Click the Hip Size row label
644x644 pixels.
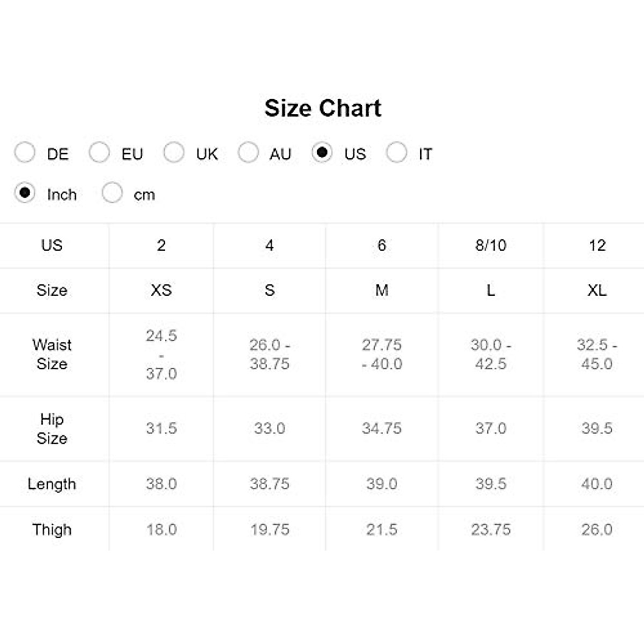[x=52, y=428]
